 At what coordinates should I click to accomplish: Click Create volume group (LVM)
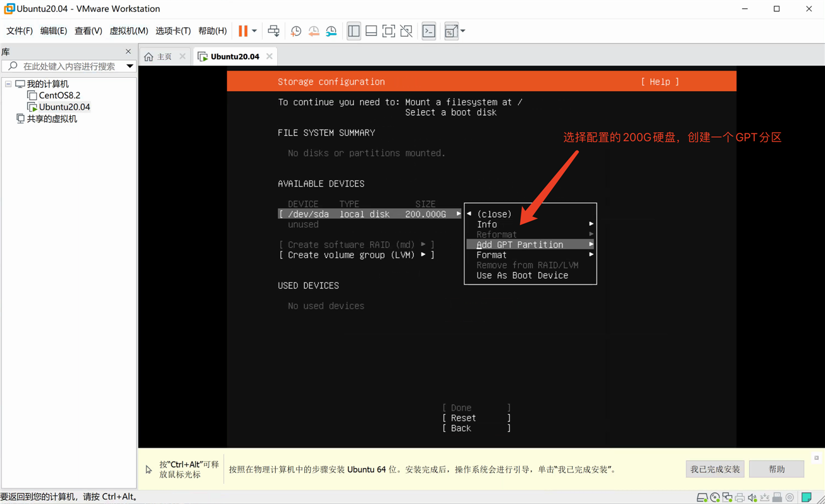(357, 255)
